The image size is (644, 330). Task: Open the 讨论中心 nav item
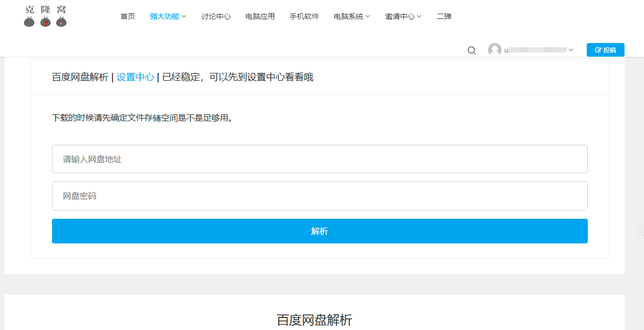[216, 16]
